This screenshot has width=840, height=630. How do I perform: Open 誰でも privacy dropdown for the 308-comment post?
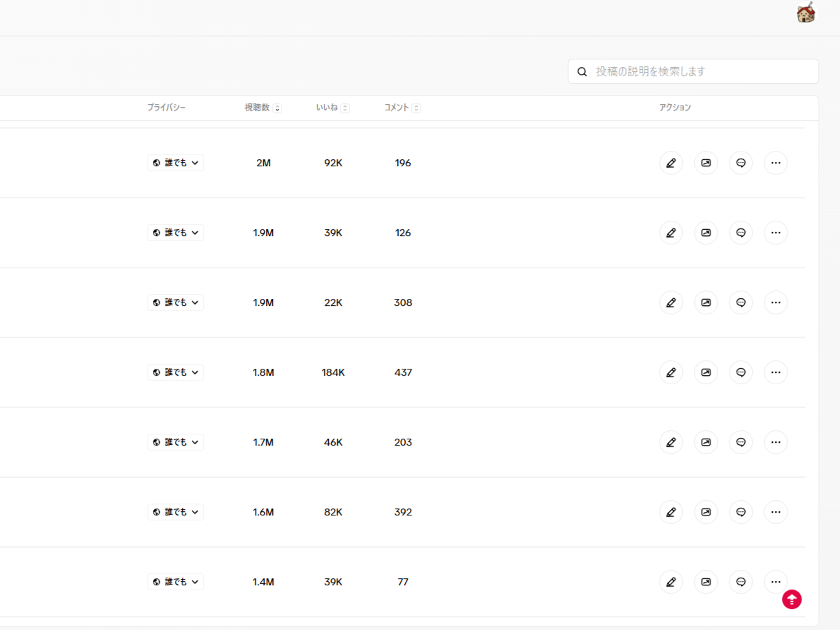(175, 302)
